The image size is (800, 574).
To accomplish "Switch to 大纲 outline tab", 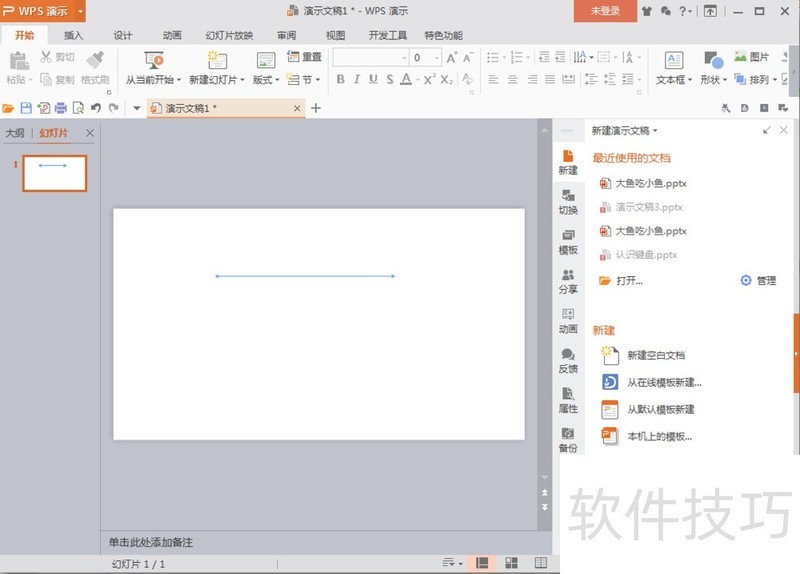I will [15, 133].
